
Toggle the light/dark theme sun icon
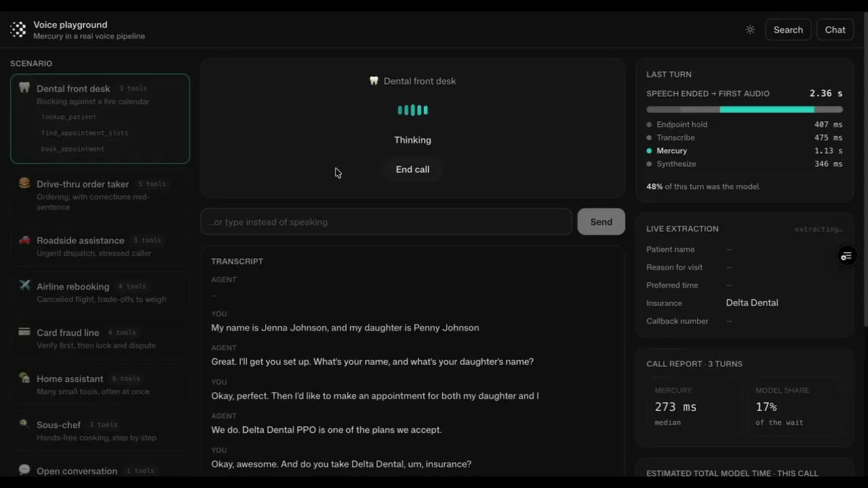tap(750, 30)
